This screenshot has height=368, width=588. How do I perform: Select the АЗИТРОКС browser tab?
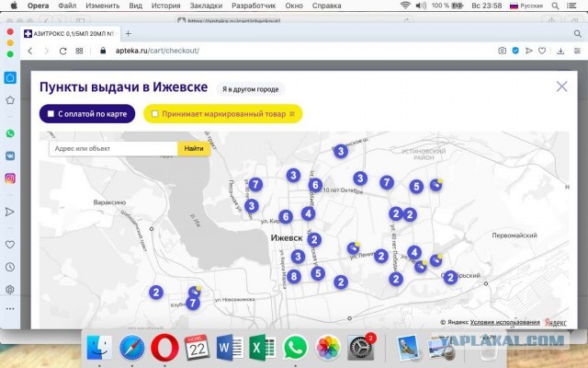point(71,33)
